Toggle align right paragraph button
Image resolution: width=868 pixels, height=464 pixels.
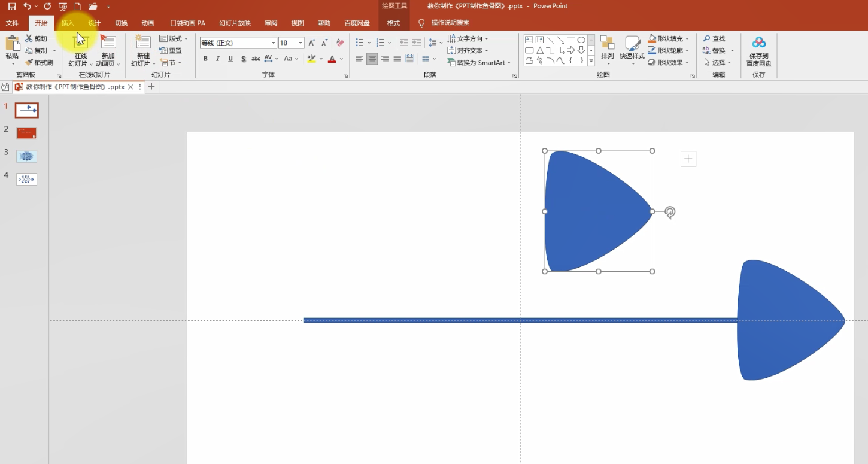coord(385,59)
